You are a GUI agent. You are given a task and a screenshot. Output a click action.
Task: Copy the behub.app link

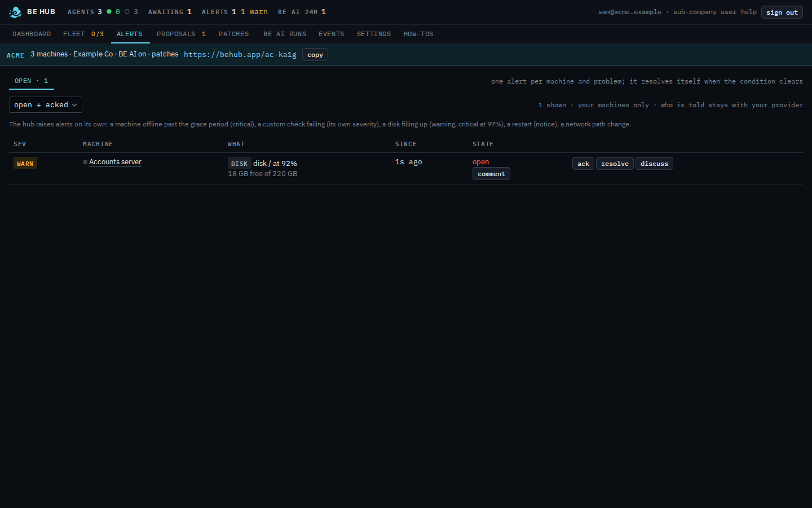pyautogui.click(x=315, y=55)
